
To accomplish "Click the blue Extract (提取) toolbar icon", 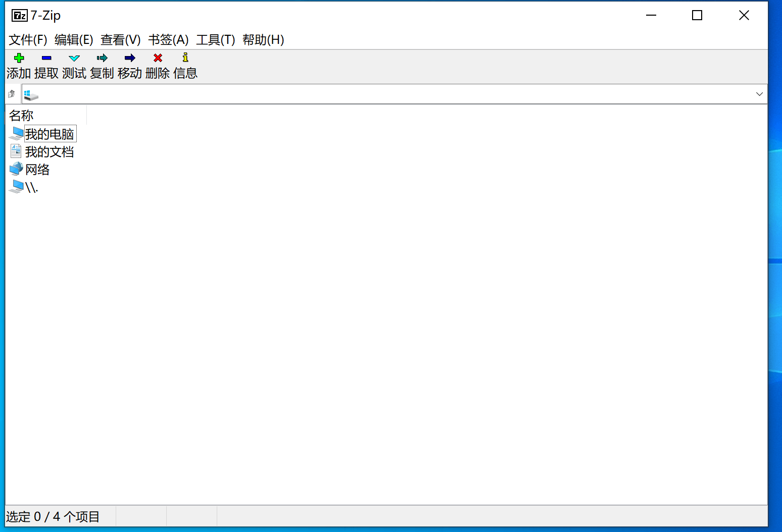I will coord(46,58).
